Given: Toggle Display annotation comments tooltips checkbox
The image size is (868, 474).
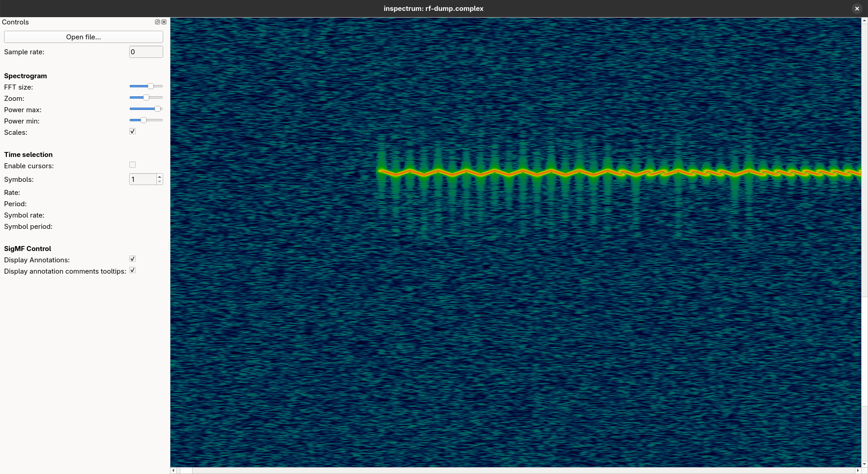Looking at the screenshot, I should coord(132,270).
